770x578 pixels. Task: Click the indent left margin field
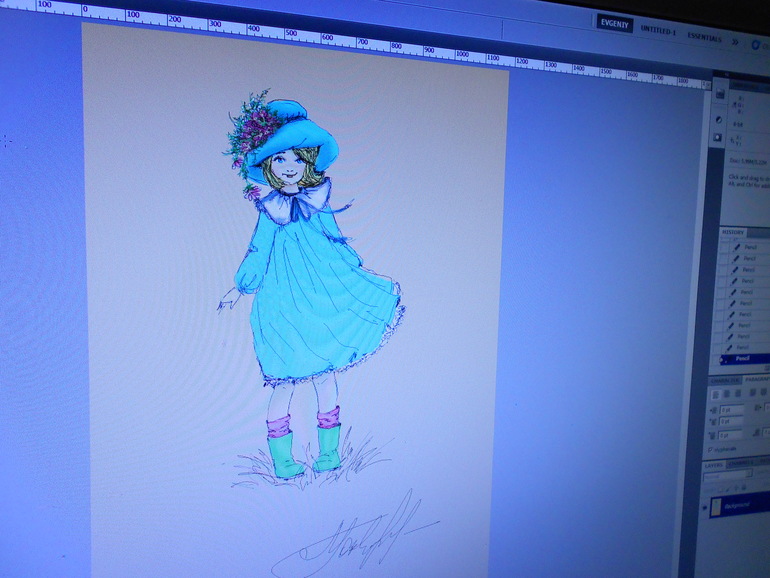[732, 410]
